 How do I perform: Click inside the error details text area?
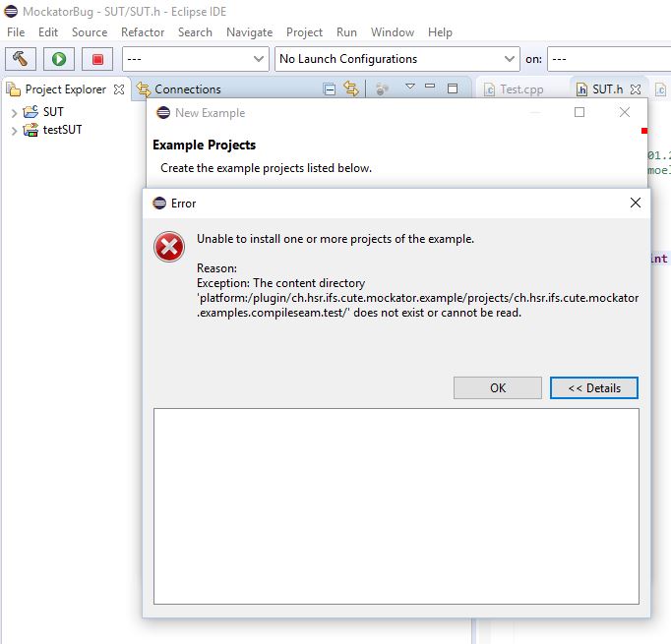(396, 506)
